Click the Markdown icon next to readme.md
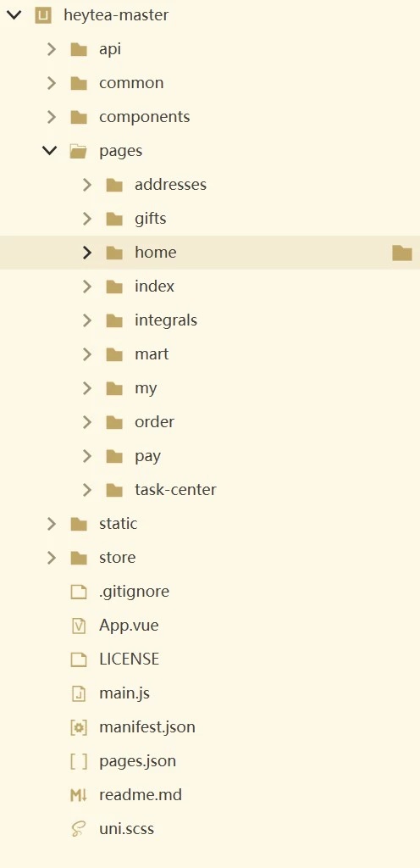The width and height of the screenshot is (420, 868). point(79,795)
